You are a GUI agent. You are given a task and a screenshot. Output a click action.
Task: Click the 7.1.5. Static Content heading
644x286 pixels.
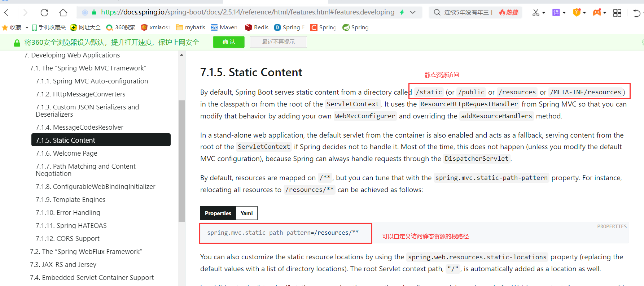251,72
